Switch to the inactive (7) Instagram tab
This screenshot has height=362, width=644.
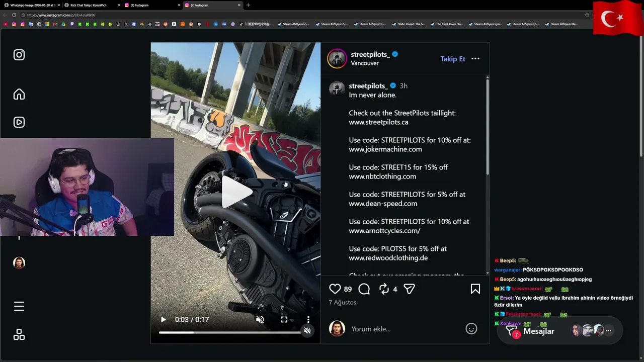click(x=152, y=5)
